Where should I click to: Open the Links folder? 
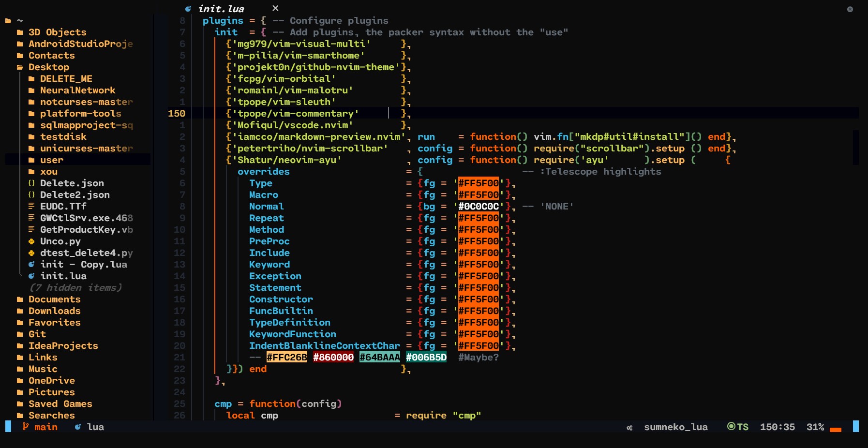tap(43, 358)
